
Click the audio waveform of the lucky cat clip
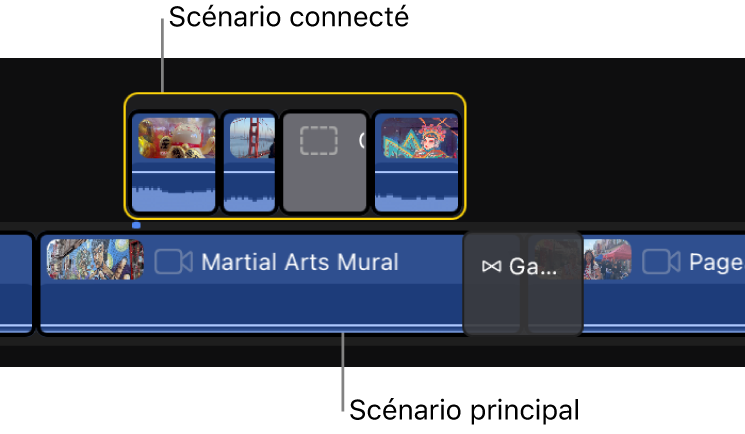point(173,192)
